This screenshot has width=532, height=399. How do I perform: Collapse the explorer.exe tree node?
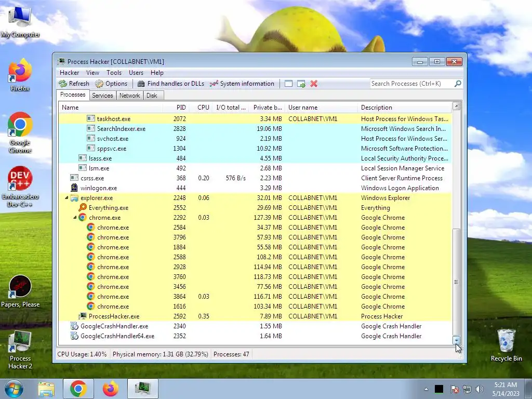[x=66, y=198]
